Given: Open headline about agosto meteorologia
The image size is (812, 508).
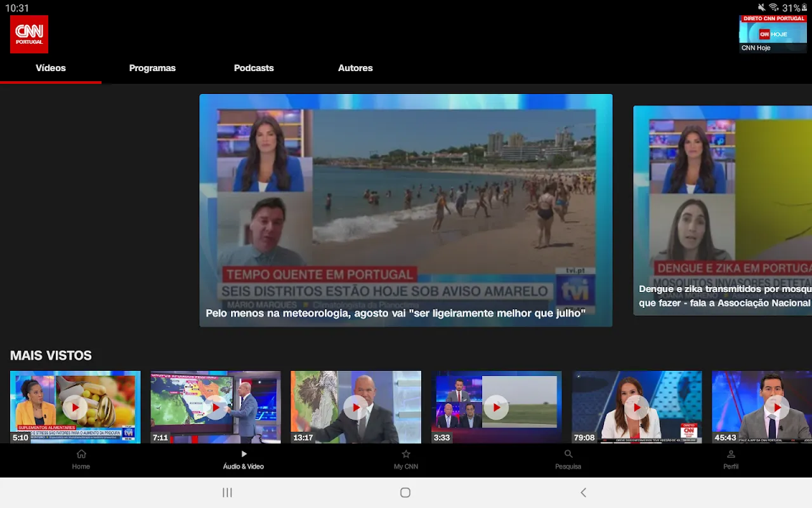Looking at the screenshot, I should 396,313.
